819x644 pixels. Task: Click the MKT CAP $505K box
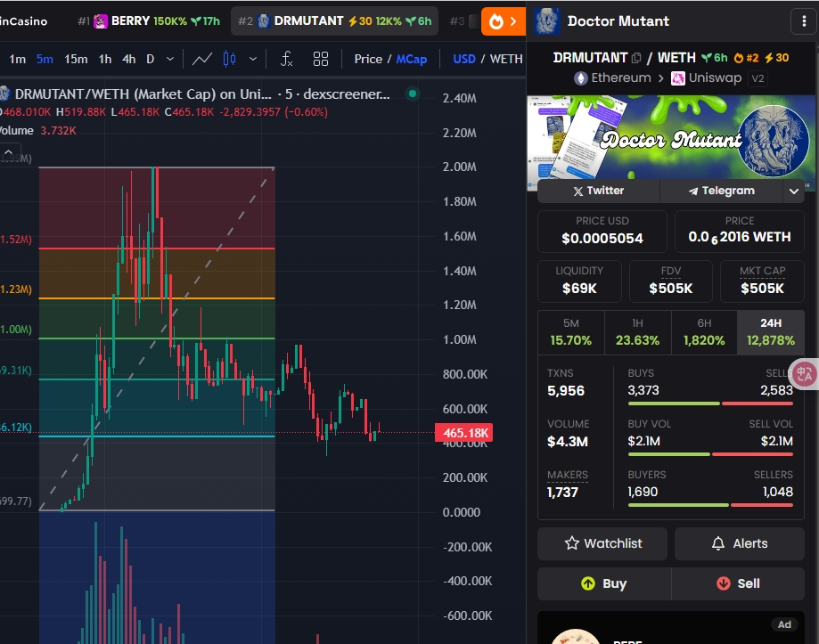(762, 281)
